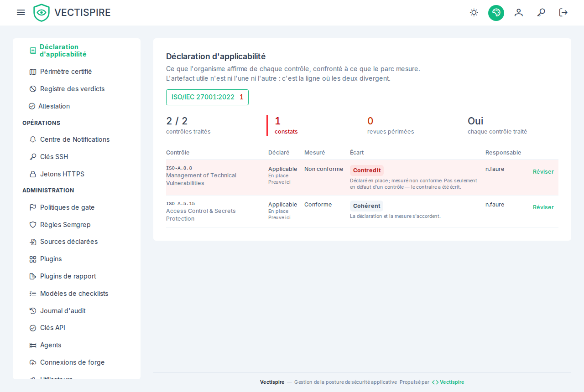This screenshot has width=584, height=392.
Task: Open Modèles de checklists menu entry
Action: [x=77, y=294]
